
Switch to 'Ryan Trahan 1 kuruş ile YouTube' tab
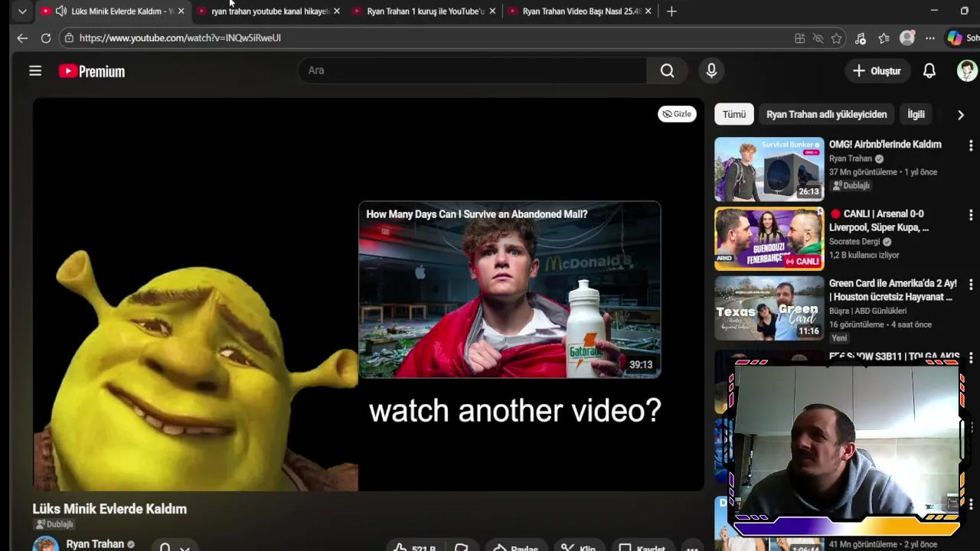[423, 11]
